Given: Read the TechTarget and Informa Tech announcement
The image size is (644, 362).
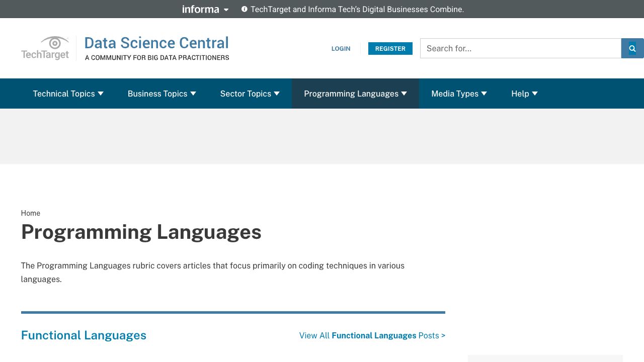Looking at the screenshot, I should click(357, 9).
